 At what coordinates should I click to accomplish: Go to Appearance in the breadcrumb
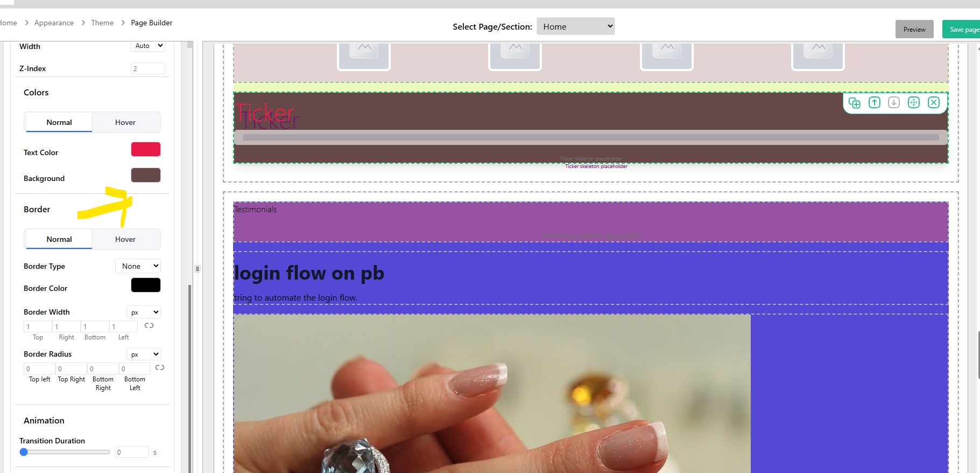[x=54, y=23]
